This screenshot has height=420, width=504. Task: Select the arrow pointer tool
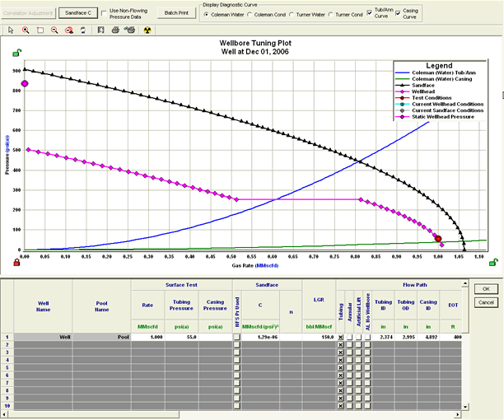pyautogui.click(x=11, y=30)
